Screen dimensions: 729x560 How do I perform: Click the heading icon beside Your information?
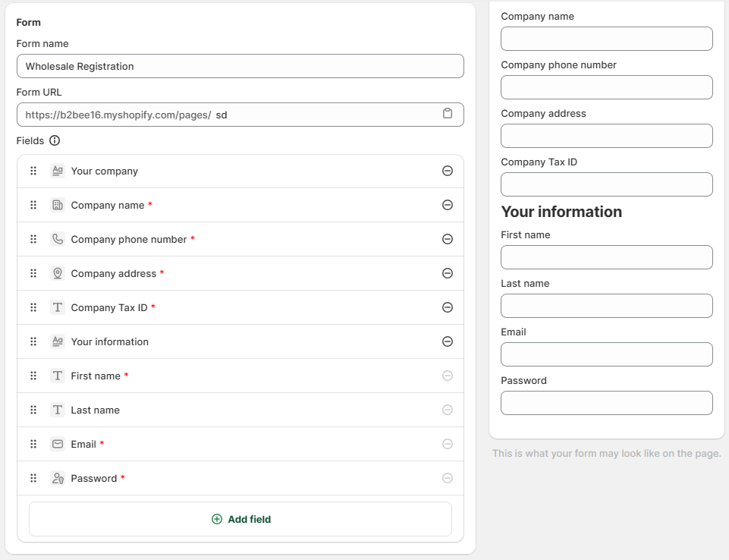58,341
